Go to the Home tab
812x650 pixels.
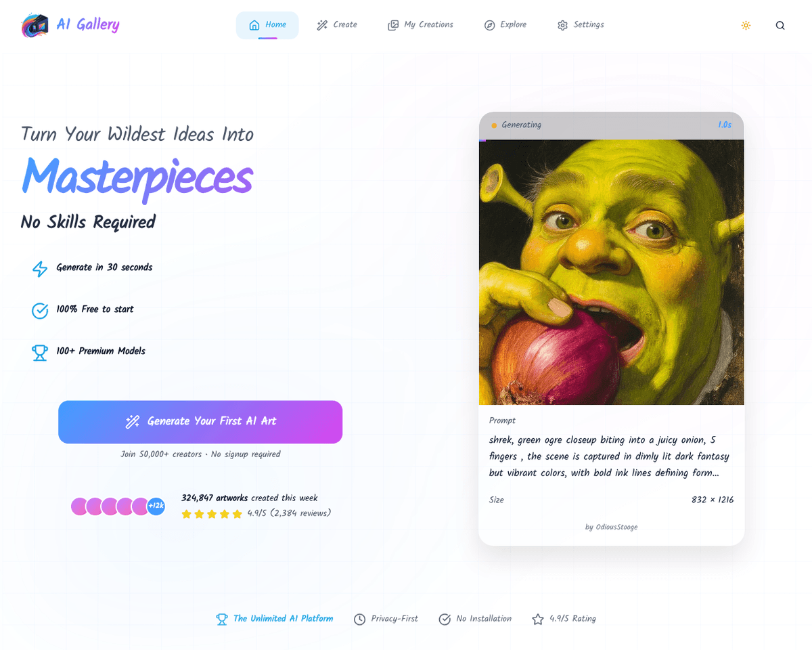(x=267, y=25)
